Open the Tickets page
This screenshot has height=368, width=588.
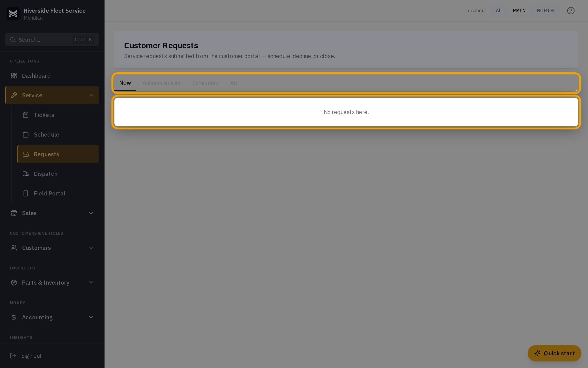point(58,115)
